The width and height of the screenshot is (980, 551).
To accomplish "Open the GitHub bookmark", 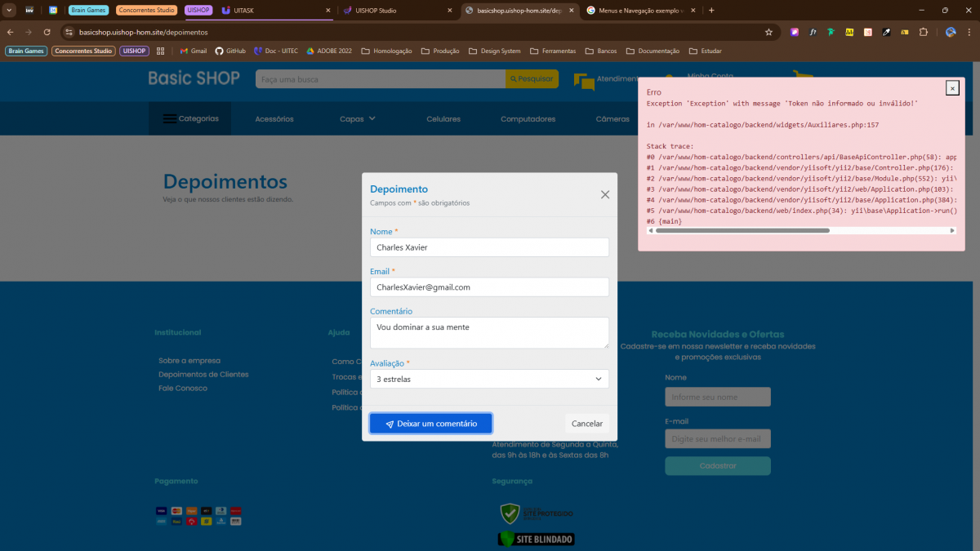I will coord(230,51).
